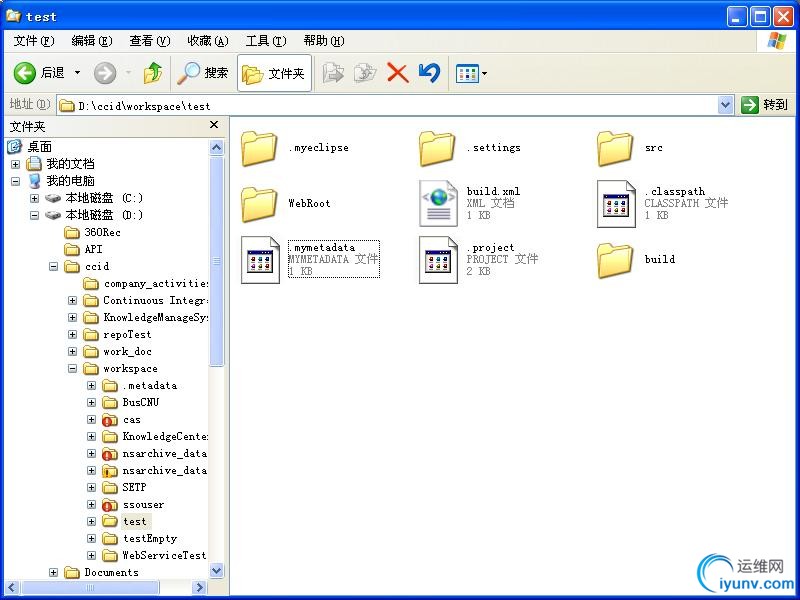This screenshot has width=800, height=600.
Task: Toggle the Folders (文件夹) pane button
Action: 274,73
